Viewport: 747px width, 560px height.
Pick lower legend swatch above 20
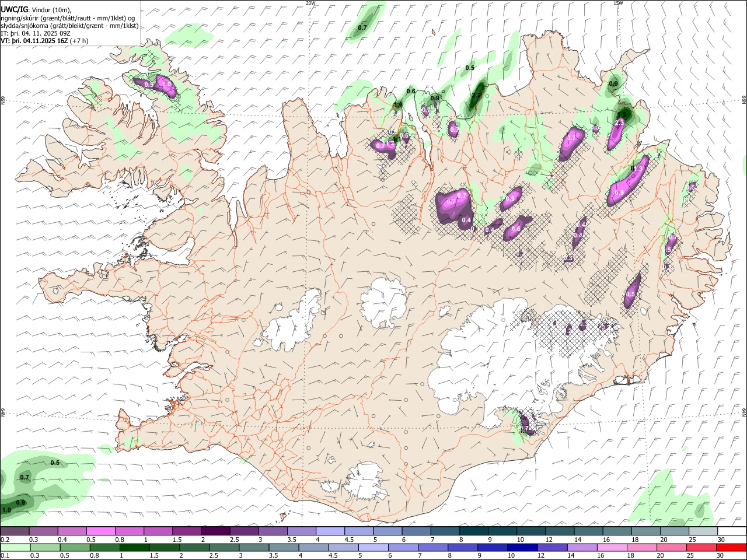tap(672, 547)
